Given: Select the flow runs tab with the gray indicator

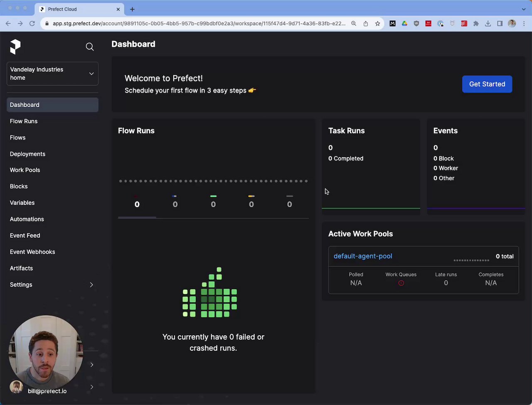Looking at the screenshot, I should point(290,202).
